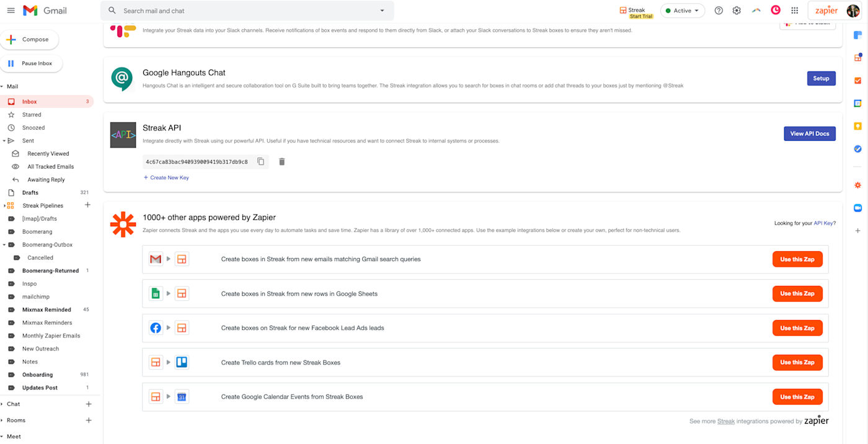Add a new Streak pipeline plus

tap(87, 205)
